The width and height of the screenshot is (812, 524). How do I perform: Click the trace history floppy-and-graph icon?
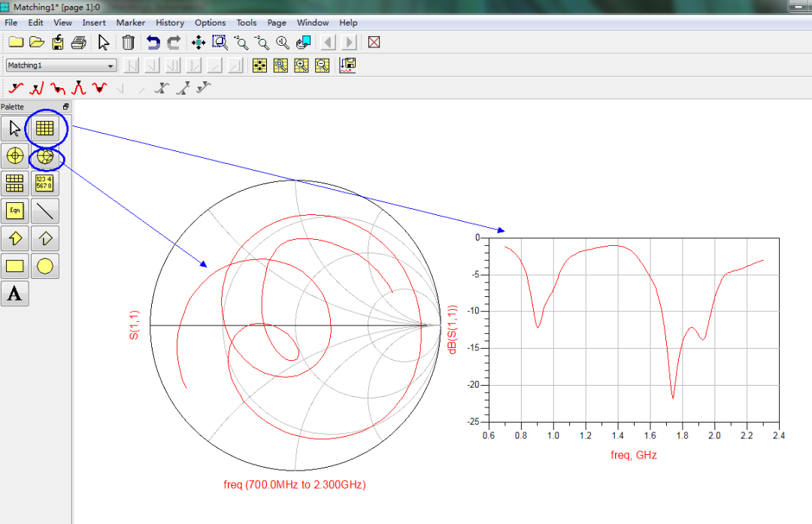click(347, 65)
